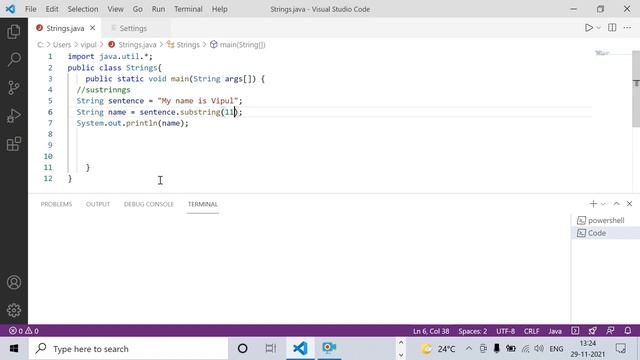The image size is (640, 360).
Task: Open Manage gear in activity bar
Action: click(14, 311)
